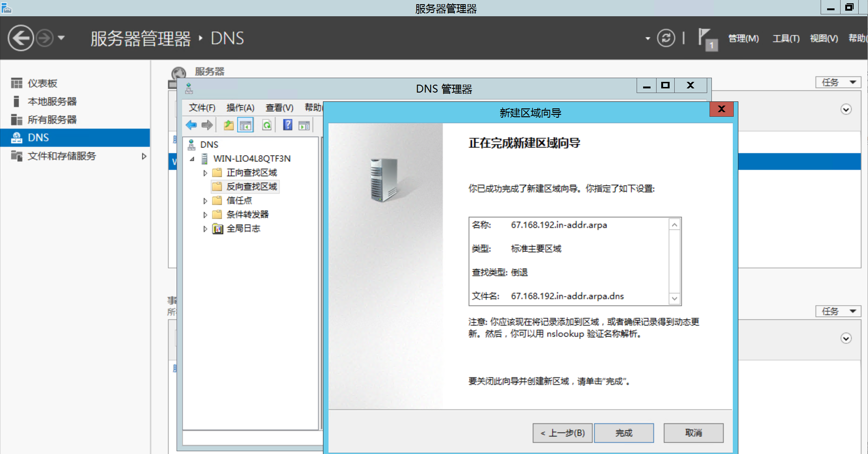
Task: Expand the 文件和存储服务 submenu arrow
Action: 144,156
